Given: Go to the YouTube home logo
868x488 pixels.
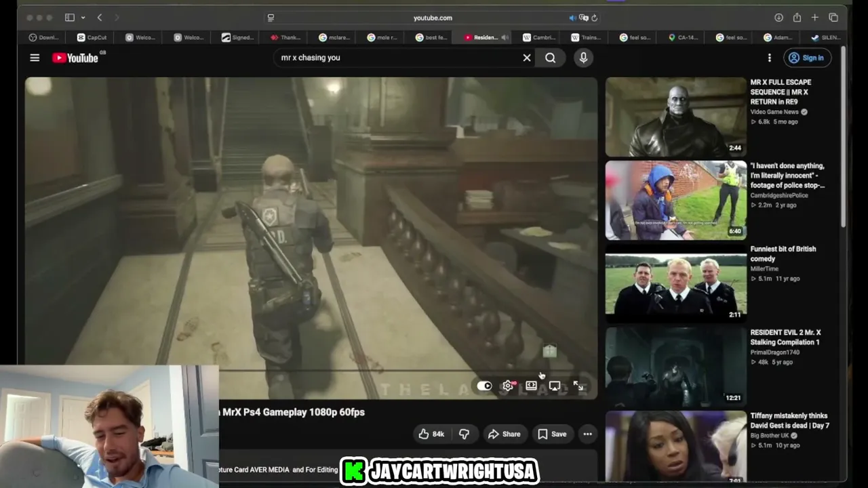Looking at the screenshot, I should click(75, 58).
